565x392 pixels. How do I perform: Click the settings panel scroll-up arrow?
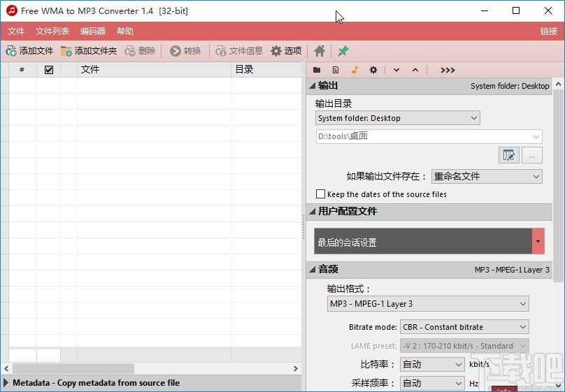(x=558, y=85)
